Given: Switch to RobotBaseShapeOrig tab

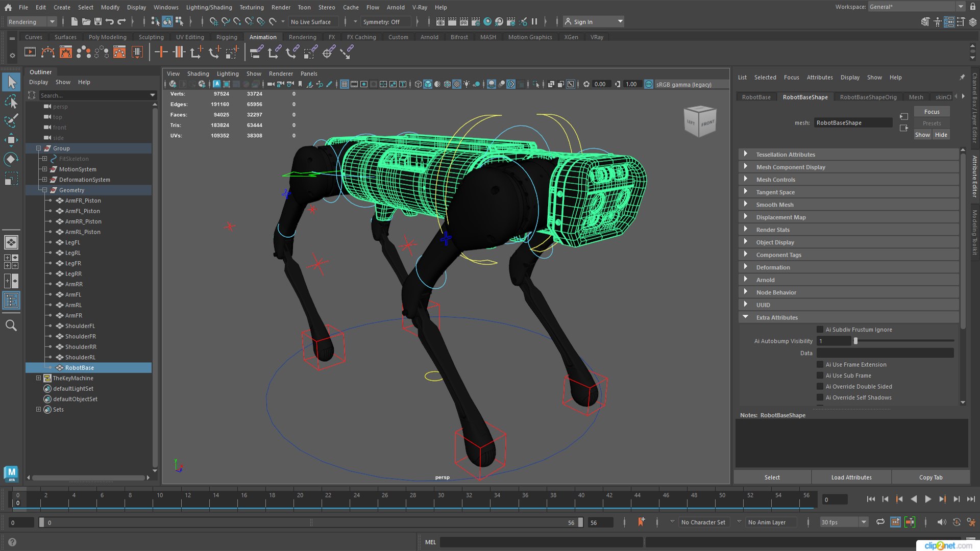Looking at the screenshot, I should (868, 97).
